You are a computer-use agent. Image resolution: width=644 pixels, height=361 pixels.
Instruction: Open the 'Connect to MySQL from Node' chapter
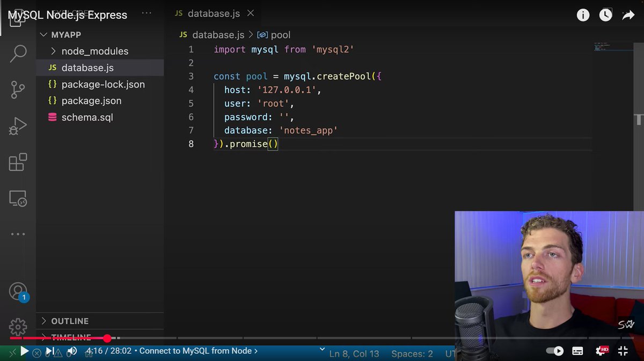[x=199, y=351]
